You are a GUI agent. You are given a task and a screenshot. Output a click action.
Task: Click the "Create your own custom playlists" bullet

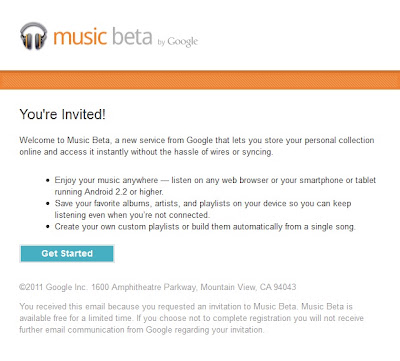point(205,227)
